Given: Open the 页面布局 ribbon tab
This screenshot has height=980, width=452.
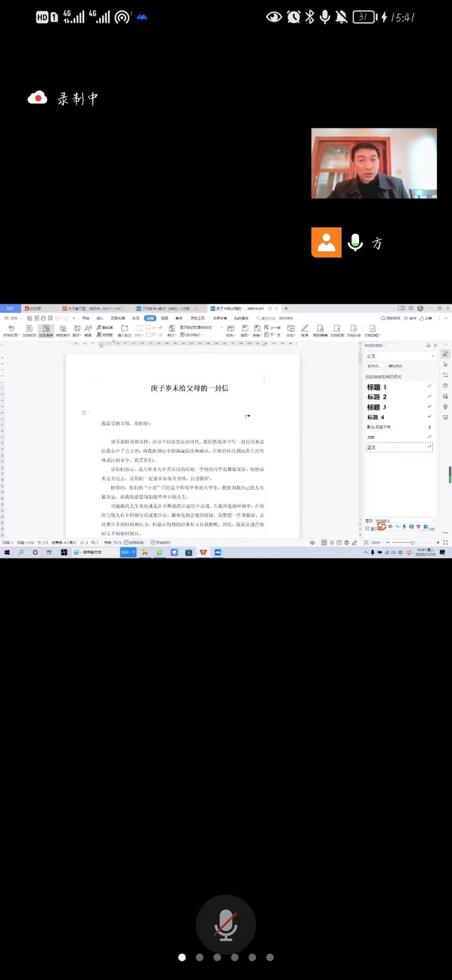Looking at the screenshot, I should (x=118, y=318).
